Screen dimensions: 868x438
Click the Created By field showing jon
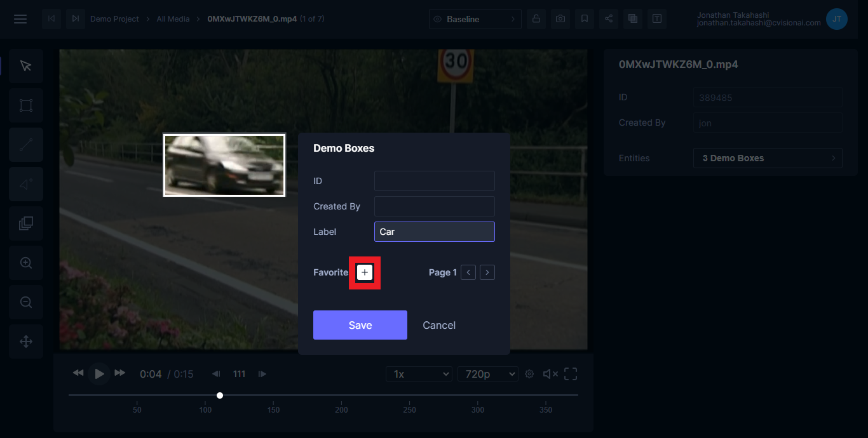(768, 123)
